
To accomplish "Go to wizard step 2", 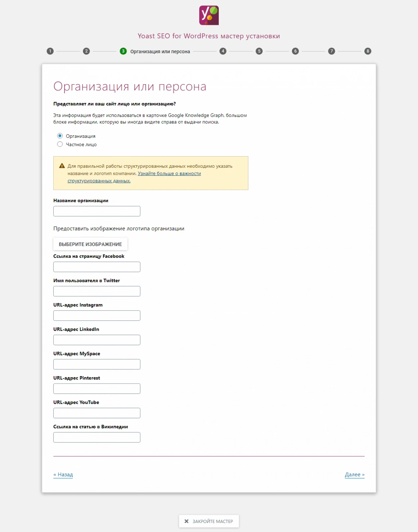I will click(x=86, y=51).
